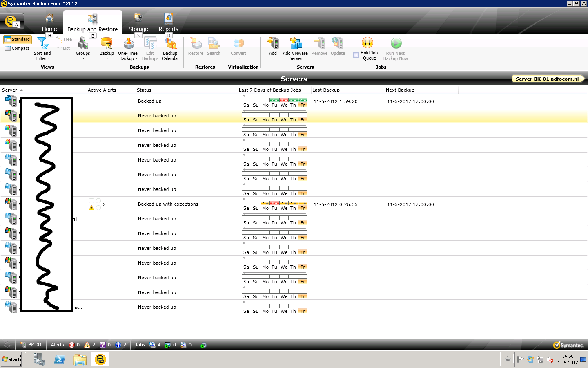Select server icon in Backed up with exceptions row
Image resolution: width=588 pixels, height=368 pixels.
click(11, 204)
